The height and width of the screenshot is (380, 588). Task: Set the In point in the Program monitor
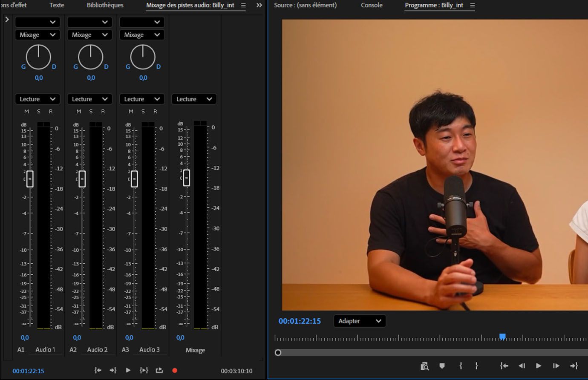click(460, 366)
